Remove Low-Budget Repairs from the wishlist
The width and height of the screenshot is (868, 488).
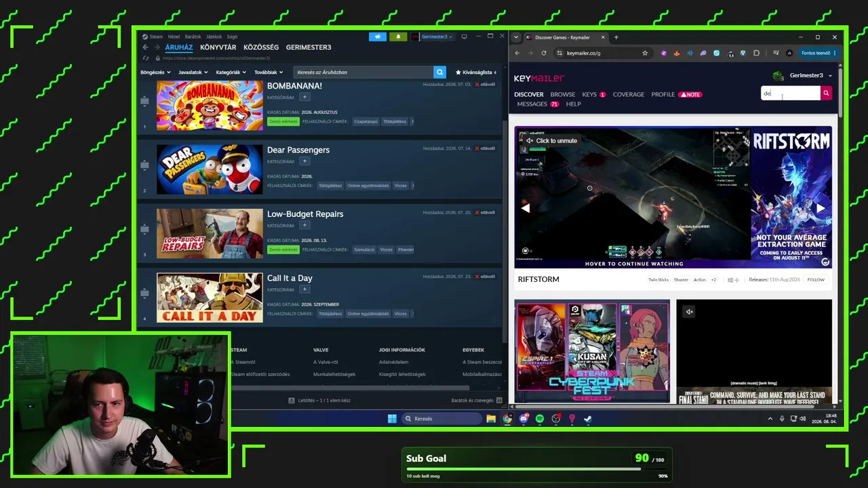click(x=485, y=213)
